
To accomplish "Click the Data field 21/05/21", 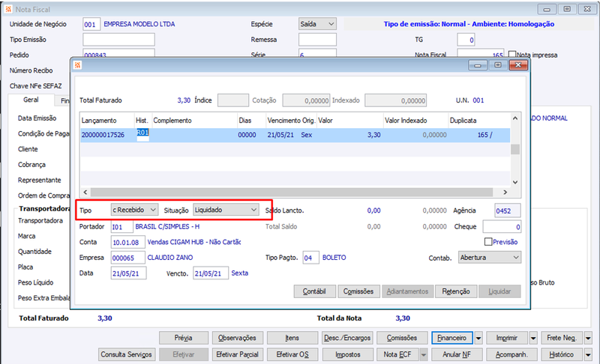I will pyautogui.click(x=128, y=273).
